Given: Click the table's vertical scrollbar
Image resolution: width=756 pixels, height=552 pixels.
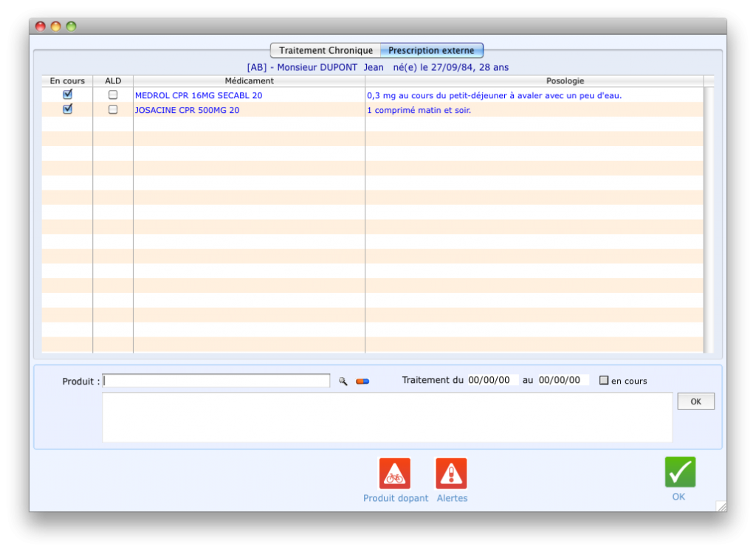Looking at the screenshot, I should tap(708, 220).
